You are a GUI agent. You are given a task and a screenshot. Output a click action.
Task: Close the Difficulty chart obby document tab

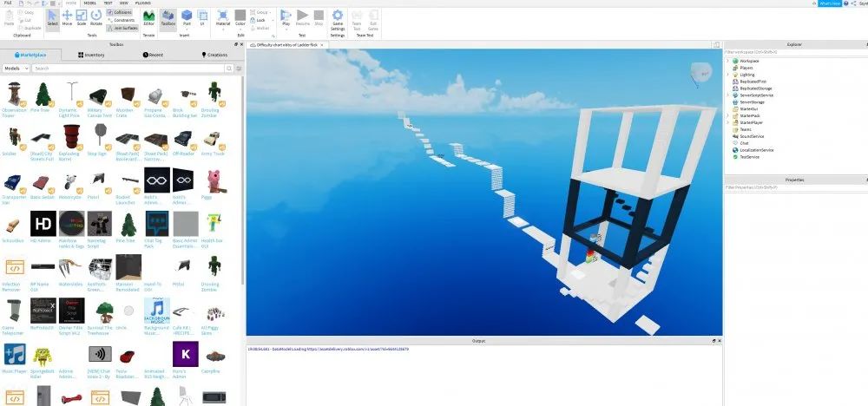click(x=322, y=45)
